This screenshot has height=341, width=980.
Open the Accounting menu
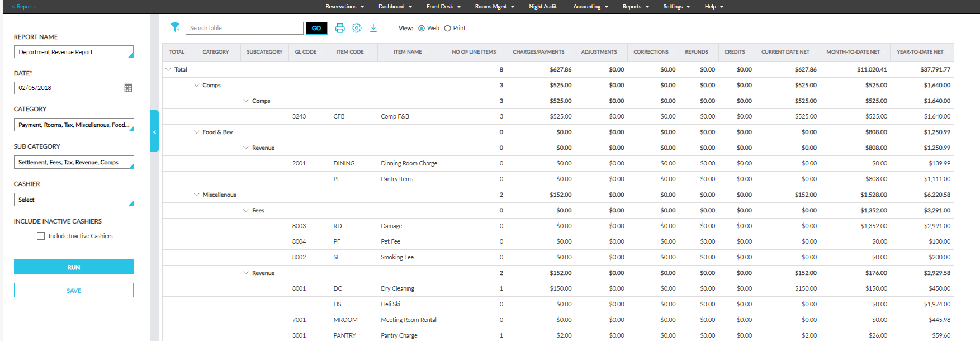pyautogui.click(x=590, y=7)
